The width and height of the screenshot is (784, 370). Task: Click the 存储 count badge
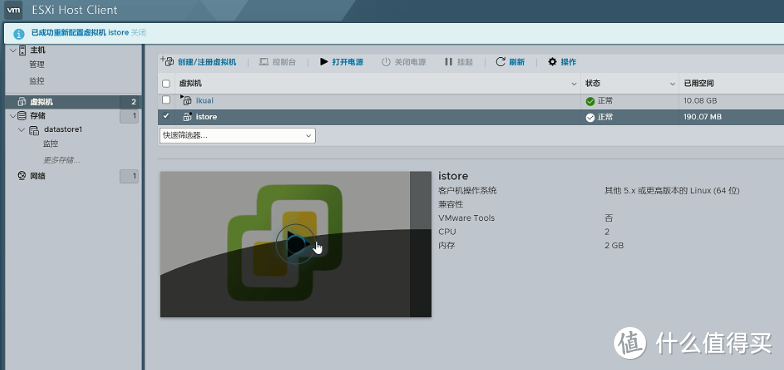(129, 116)
